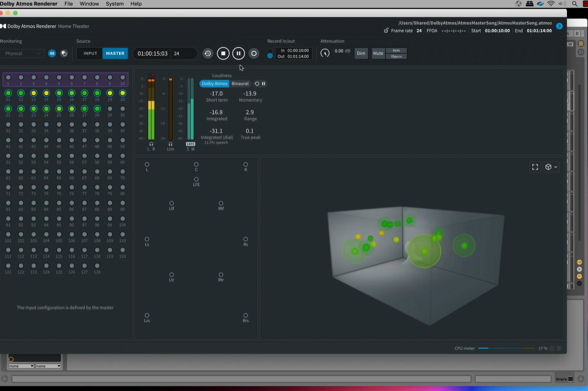Screen dimensions: 588x391
Task: Expand the 3D cube view options dropdown
Action: [x=551, y=167]
